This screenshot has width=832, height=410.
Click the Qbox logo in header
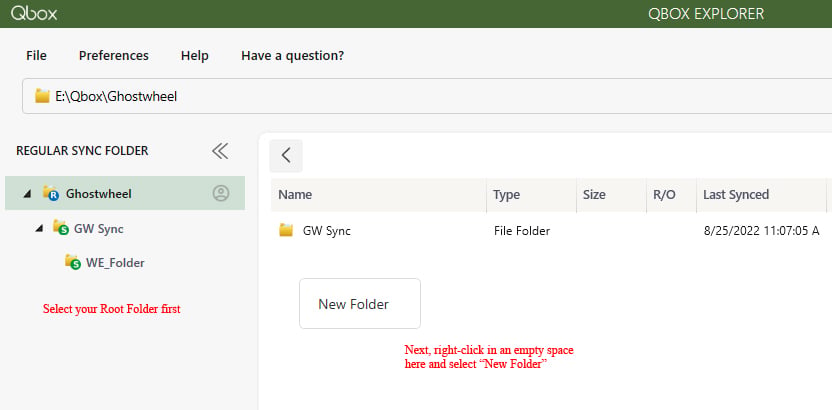34,13
